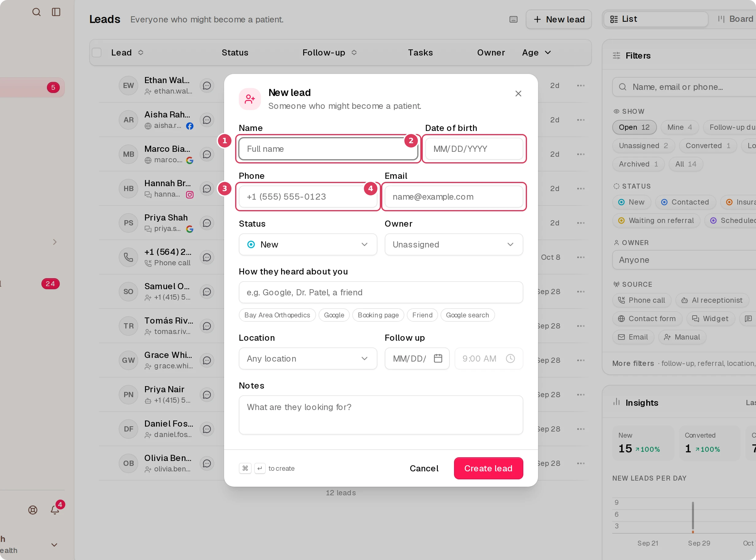Open the Anyone owner filter dropdown
This screenshot has height=560, width=756.
click(x=684, y=260)
